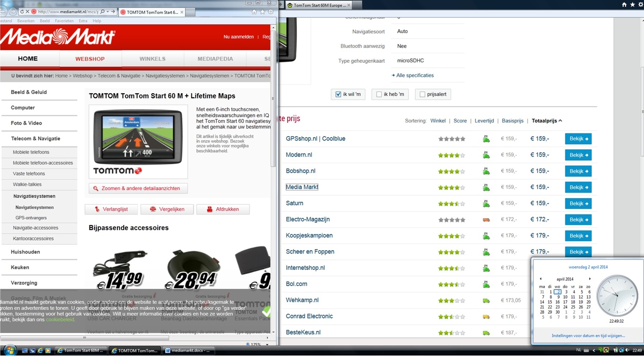Select 15 in the April 2014 calendar

(x=549, y=302)
